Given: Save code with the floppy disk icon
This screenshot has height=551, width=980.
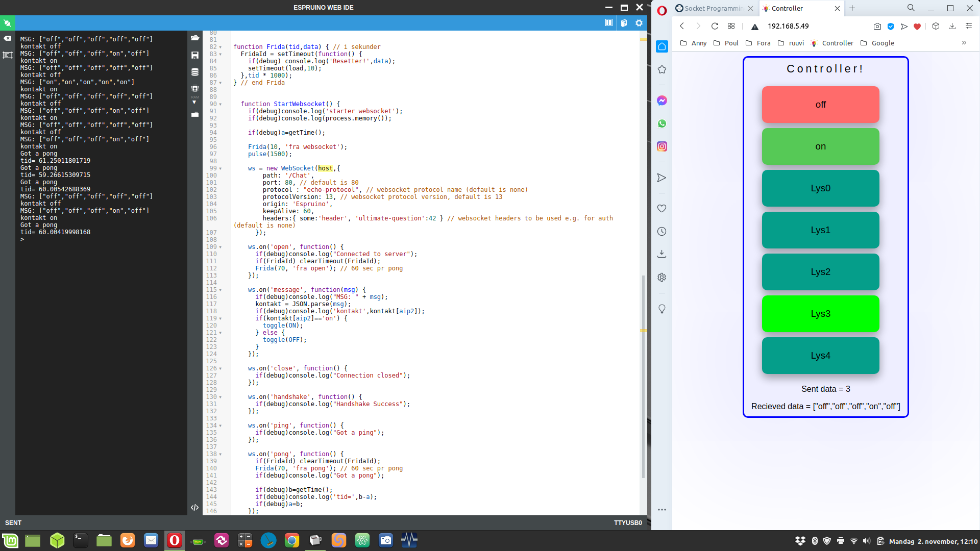Looking at the screenshot, I should tap(194, 55).
